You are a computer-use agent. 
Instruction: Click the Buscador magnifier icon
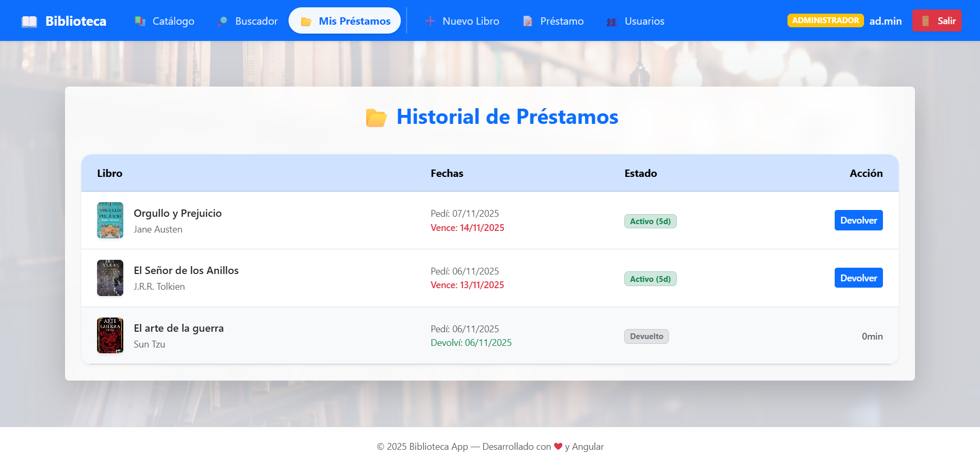(x=222, y=21)
